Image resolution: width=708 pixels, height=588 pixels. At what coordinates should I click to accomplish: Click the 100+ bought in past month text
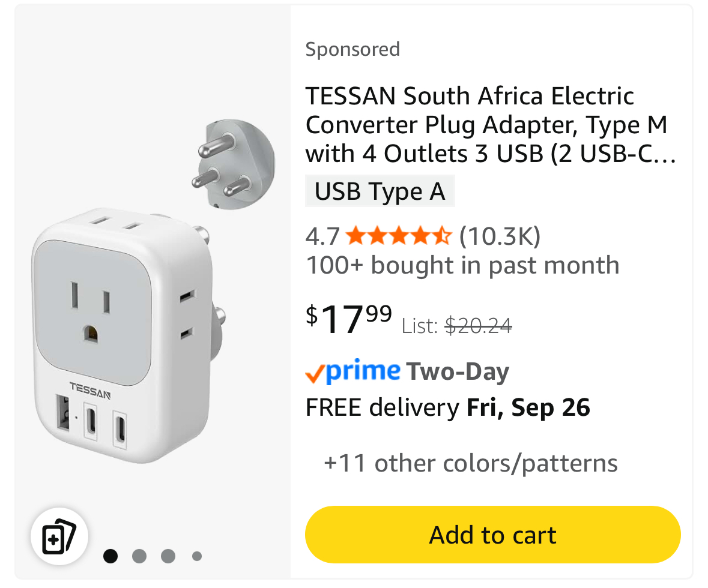tap(462, 265)
